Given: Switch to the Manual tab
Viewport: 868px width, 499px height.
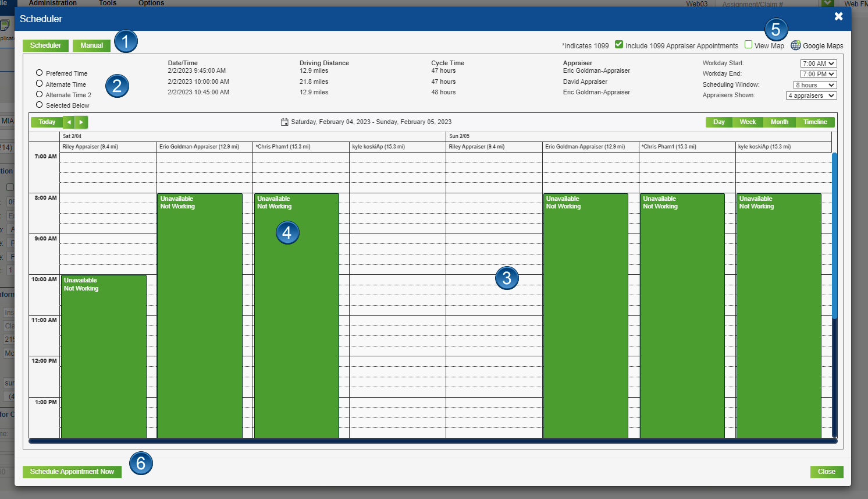Looking at the screenshot, I should pos(91,45).
